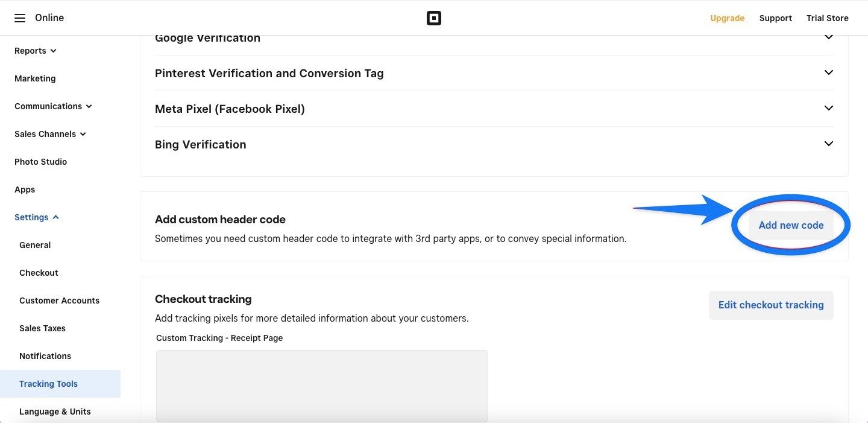Open the hamburger menu icon
Screen dimensions: 868x423
(20, 18)
